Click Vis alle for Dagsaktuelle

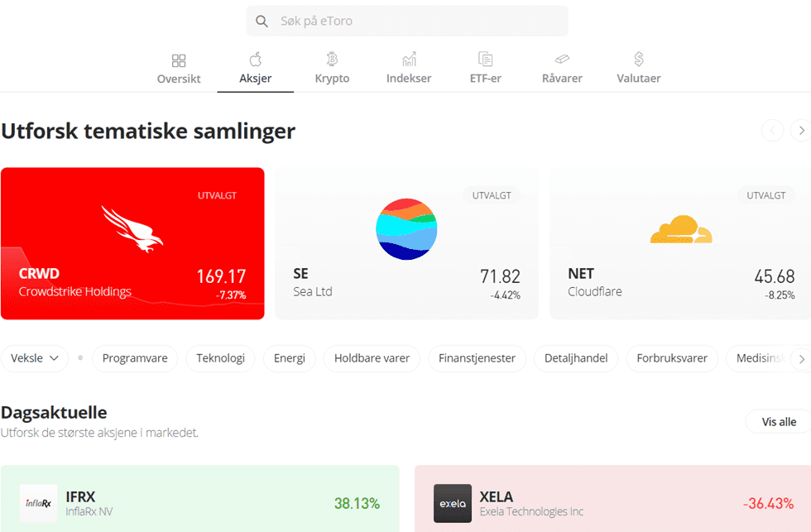779,422
